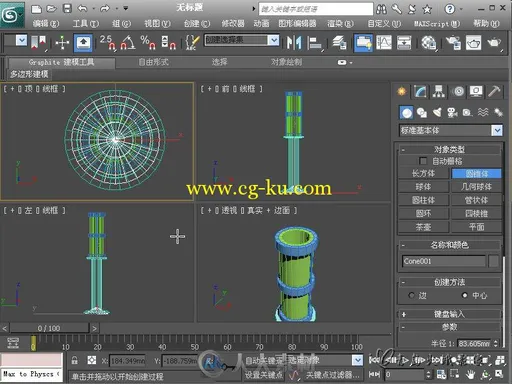
Task: Open the key filter selection dropdown
Action: (357, 360)
